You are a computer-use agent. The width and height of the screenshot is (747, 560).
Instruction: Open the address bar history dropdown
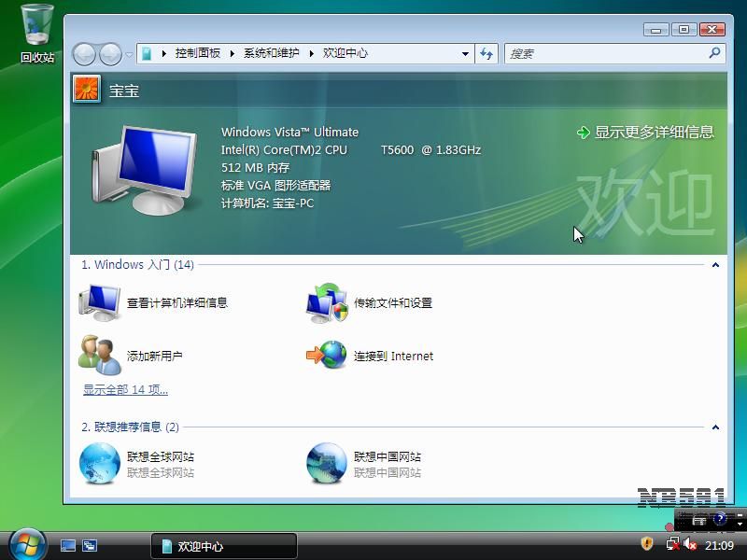pos(465,53)
